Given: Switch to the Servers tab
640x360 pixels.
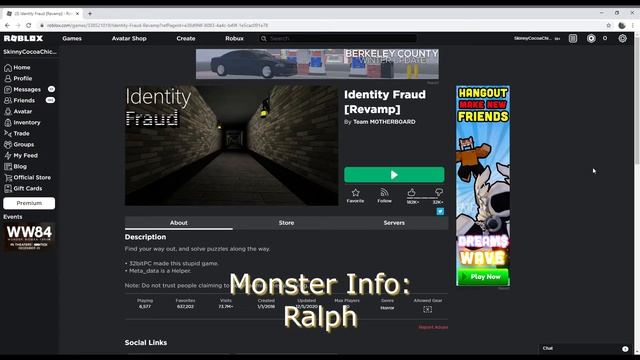Looking at the screenshot, I should pyautogui.click(x=394, y=223).
